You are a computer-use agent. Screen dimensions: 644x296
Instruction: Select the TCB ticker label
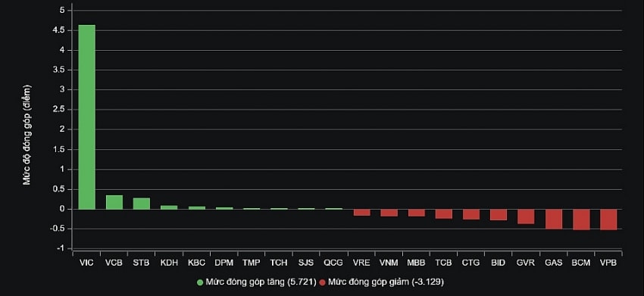click(443, 263)
